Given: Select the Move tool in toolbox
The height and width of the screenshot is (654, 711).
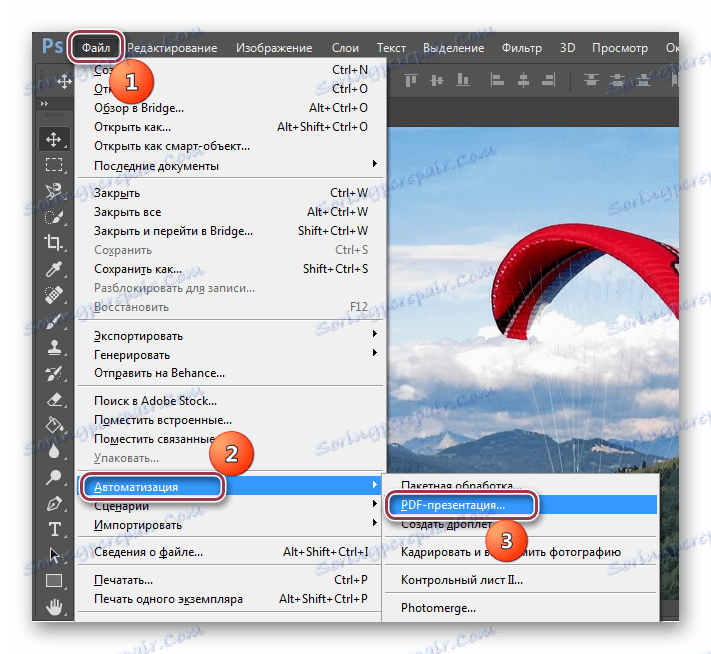Looking at the screenshot, I should coord(54,139).
